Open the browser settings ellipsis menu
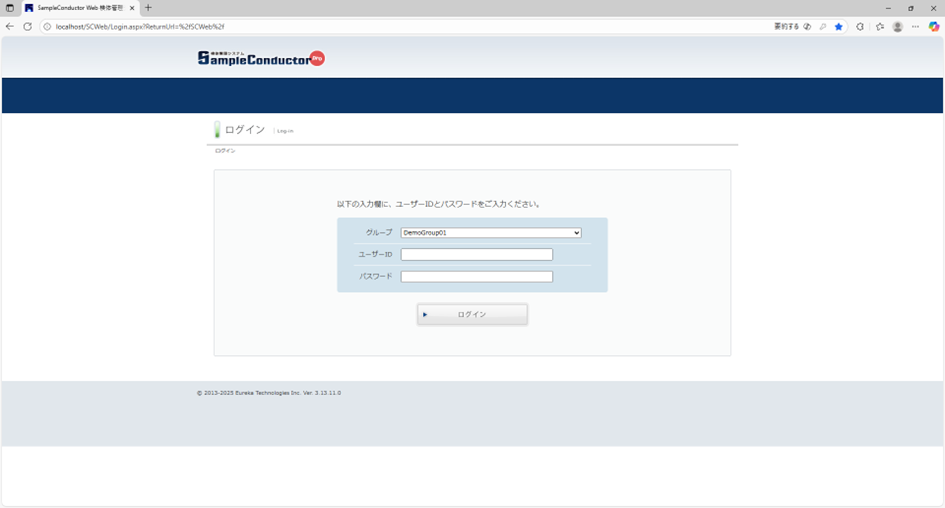This screenshot has height=508, width=945. tap(915, 27)
